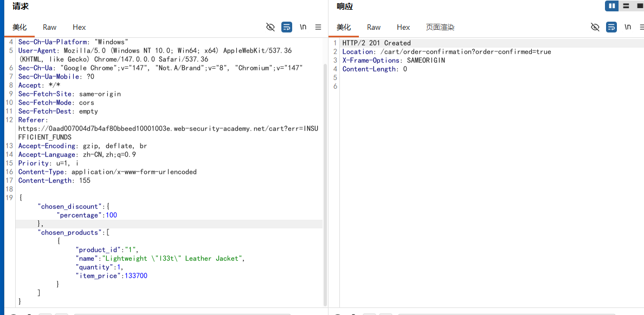The image size is (644, 315).
Task: Switch request view to Hex tab
Action: tap(79, 27)
